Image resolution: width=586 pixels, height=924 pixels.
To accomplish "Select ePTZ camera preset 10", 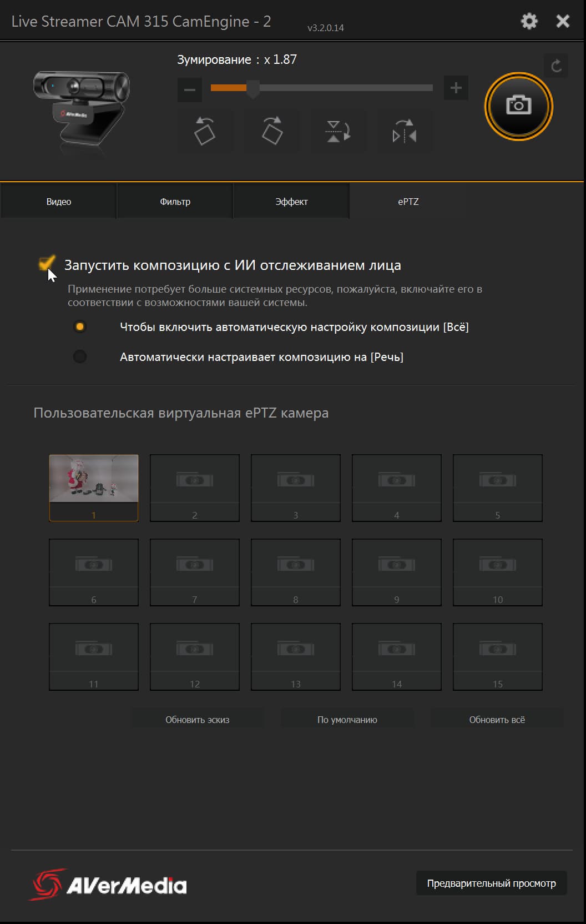I will coord(498,572).
